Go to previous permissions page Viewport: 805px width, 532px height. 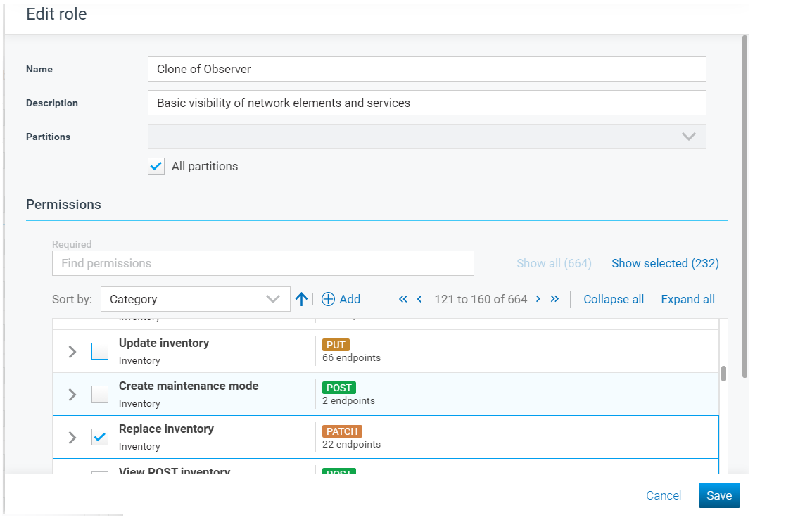(419, 299)
